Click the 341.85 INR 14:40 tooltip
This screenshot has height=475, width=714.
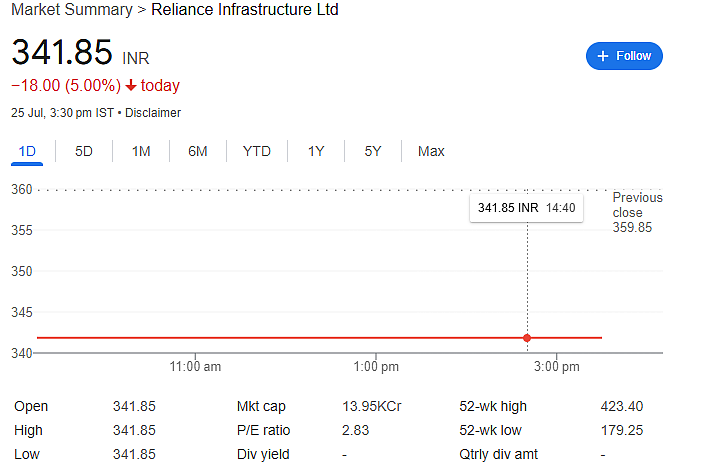(x=526, y=208)
